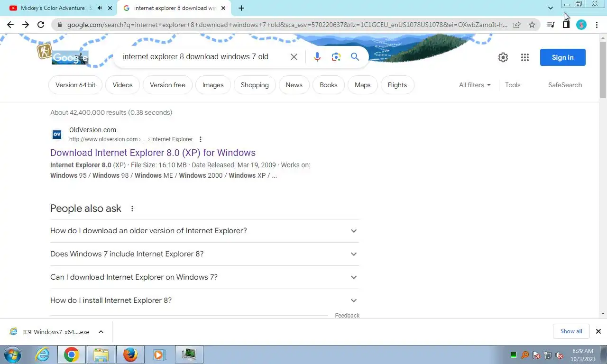Screen dimensions: 607x364
Task: Open the taskbar clock showing 8:29 AM
Action: coord(583,355)
